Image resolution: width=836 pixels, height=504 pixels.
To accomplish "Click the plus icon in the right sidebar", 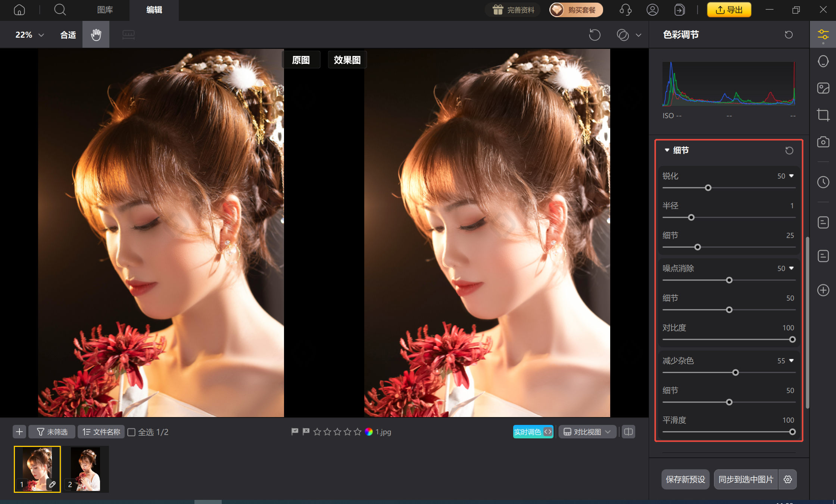I will click(x=823, y=290).
